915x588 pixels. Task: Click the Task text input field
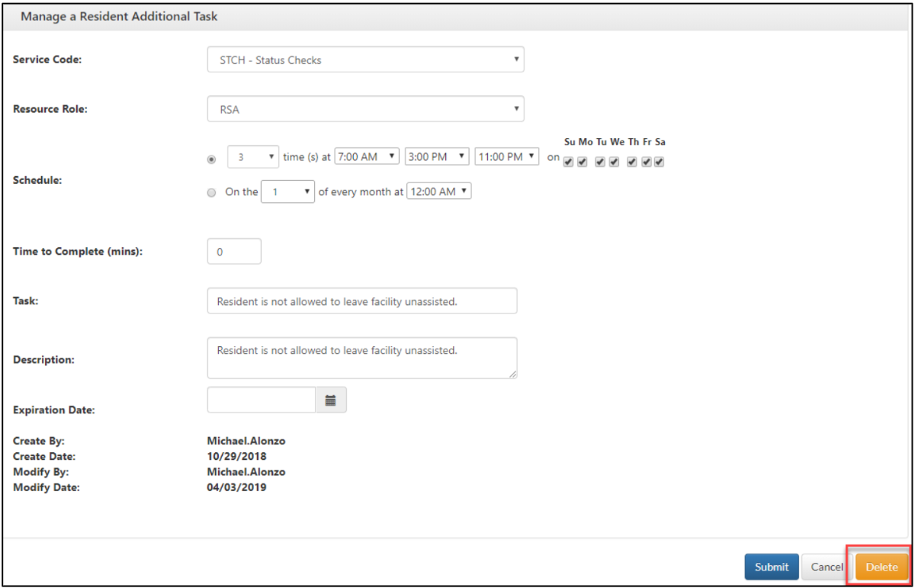pyautogui.click(x=362, y=300)
